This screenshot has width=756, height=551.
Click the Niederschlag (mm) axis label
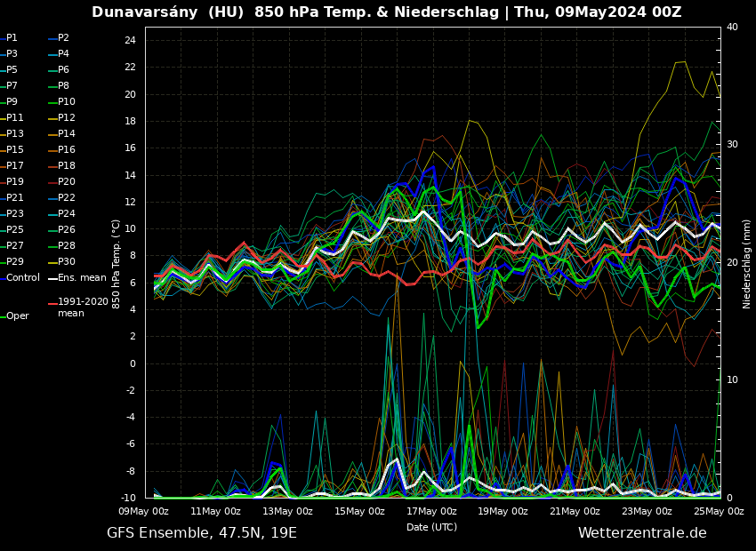(x=747, y=263)
